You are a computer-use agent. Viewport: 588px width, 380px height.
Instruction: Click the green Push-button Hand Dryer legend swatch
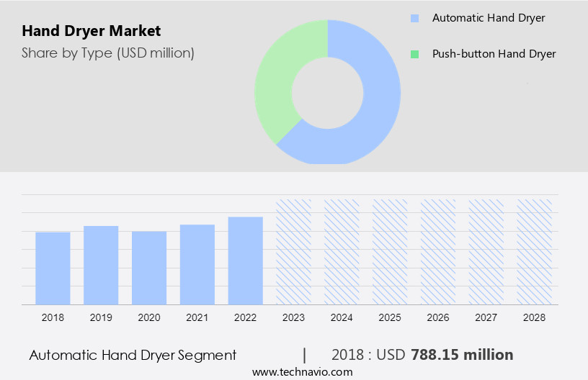pyautogui.click(x=414, y=54)
